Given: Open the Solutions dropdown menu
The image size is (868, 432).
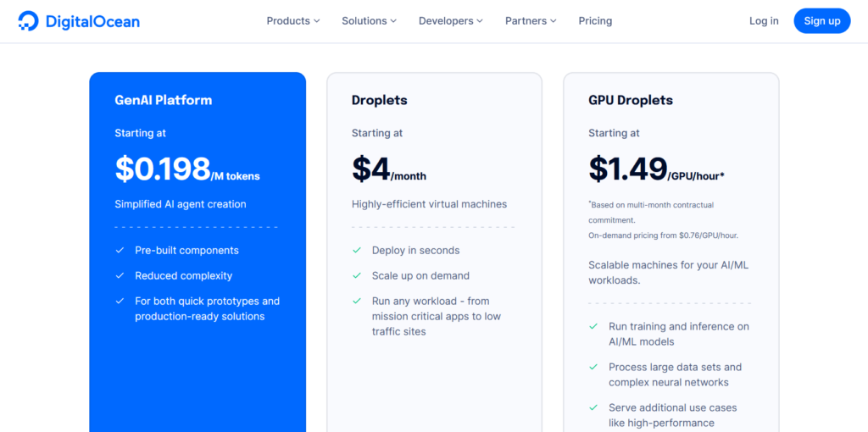Looking at the screenshot, I should pos(370,21).
